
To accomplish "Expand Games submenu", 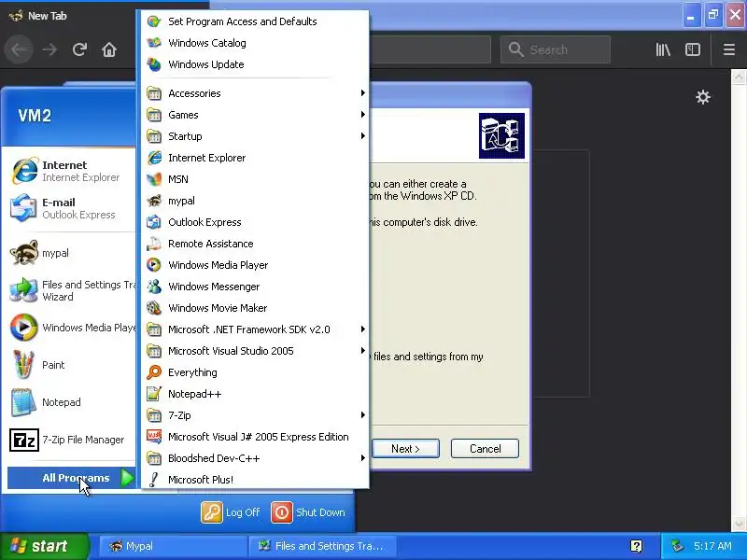I will click(x=253, y=115).
